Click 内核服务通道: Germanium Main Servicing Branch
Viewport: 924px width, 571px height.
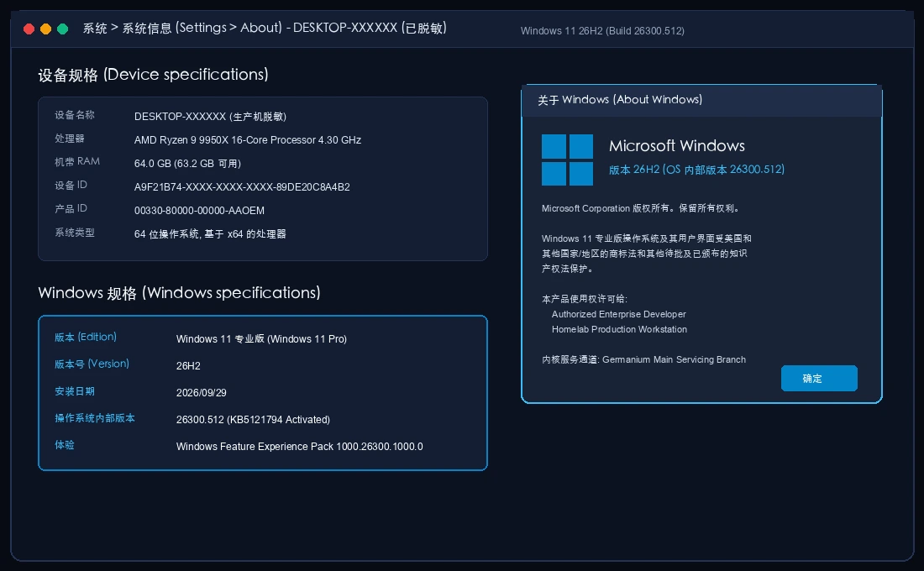[643, 359]
